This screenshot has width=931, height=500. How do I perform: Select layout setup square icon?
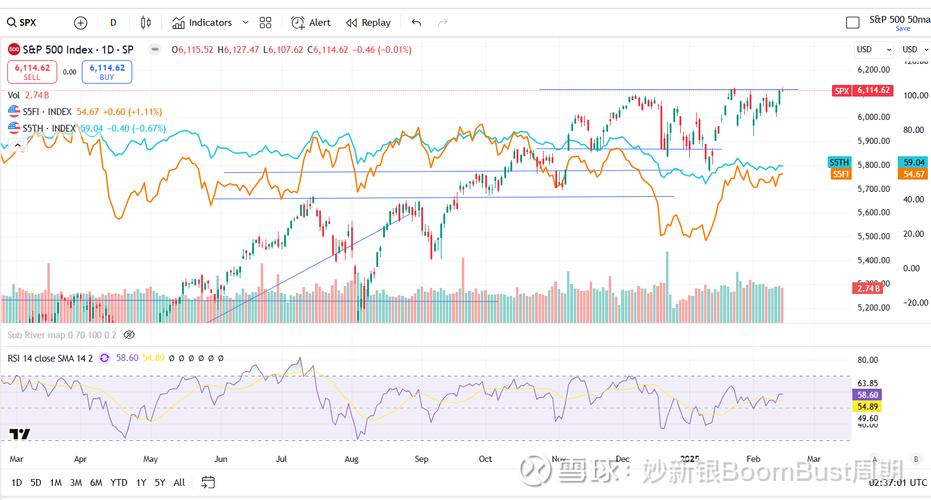click(853, 23)
